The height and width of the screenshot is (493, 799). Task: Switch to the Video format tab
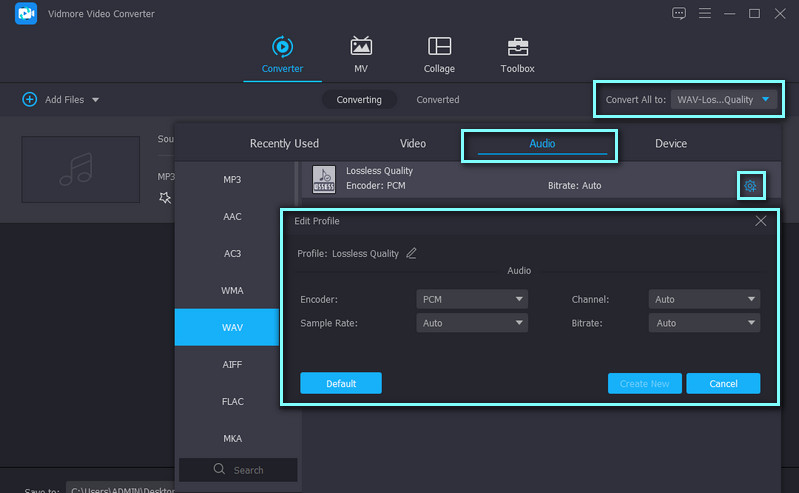(413, 144)
